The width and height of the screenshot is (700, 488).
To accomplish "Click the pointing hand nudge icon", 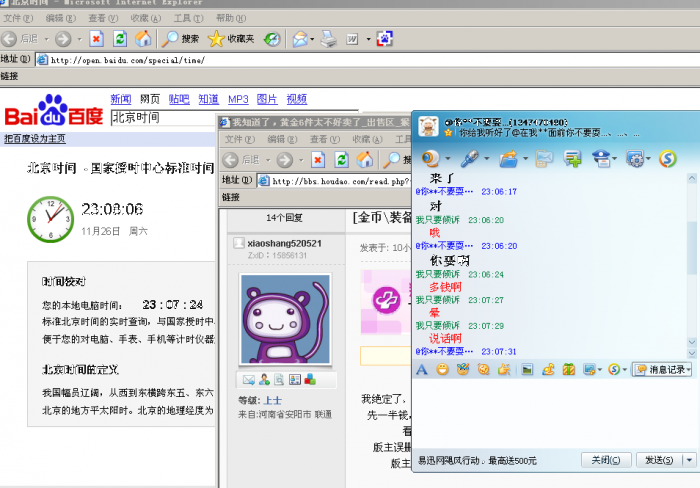I will (x=504, y=369).
